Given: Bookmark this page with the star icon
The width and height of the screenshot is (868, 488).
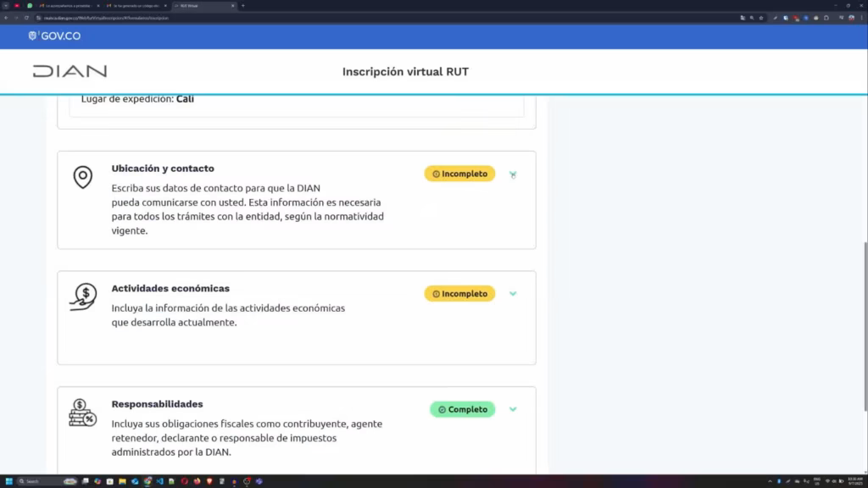Looking at the screenshot, I should [761, 18].
